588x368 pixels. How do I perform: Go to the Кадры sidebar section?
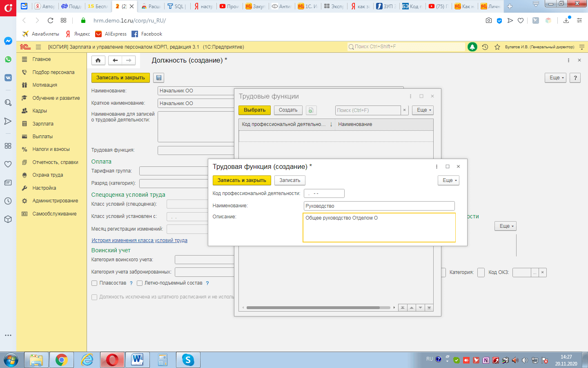[40, 111]
